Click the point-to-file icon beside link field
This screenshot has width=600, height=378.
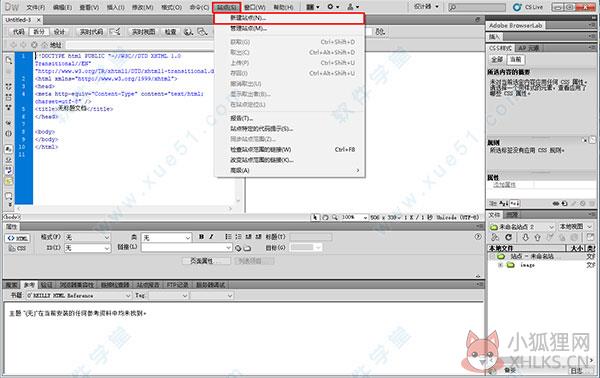tap(238, 248)
